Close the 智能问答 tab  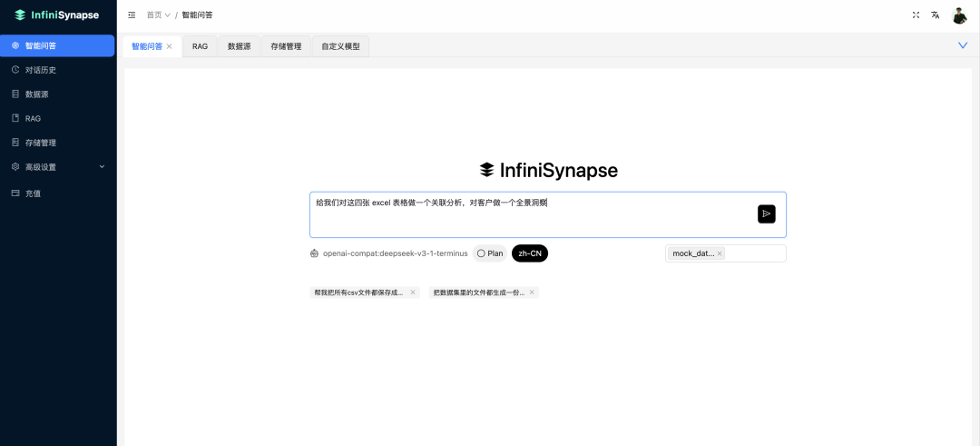(170, 46)
